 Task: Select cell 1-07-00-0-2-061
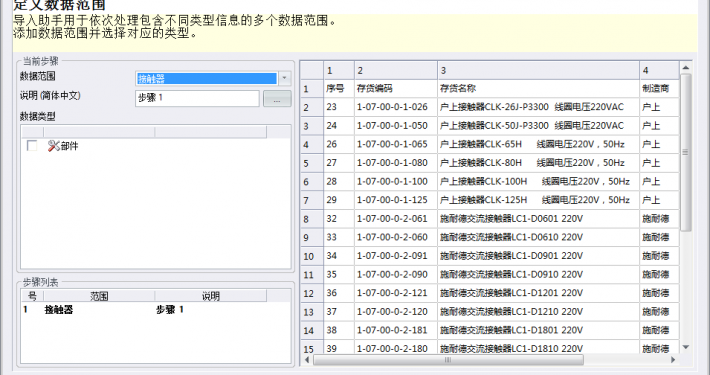click(x=396, y=218)
